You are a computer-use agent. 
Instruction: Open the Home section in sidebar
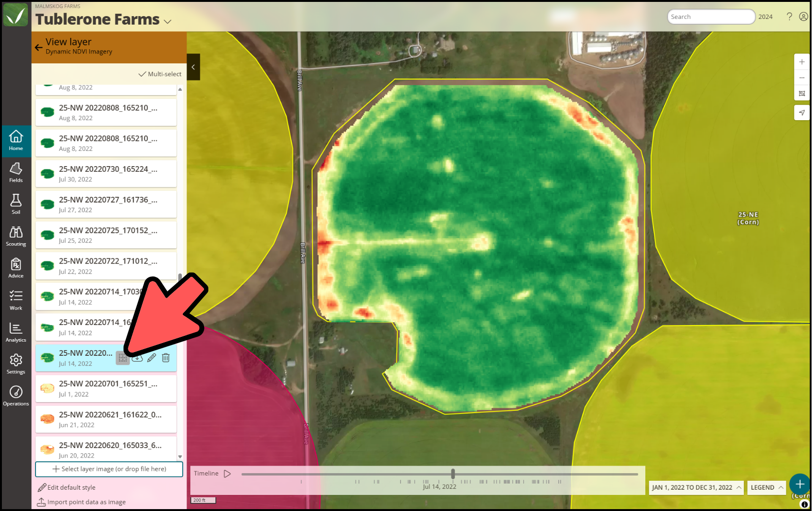(x=16, y=141)
